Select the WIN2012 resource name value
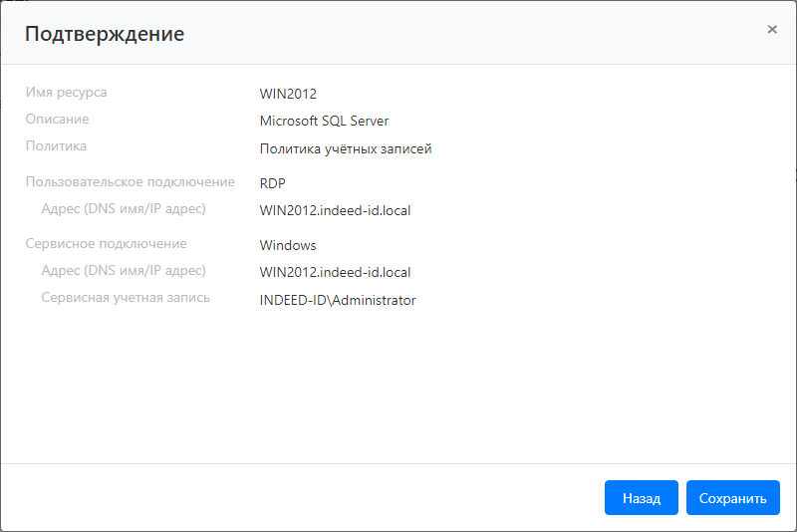The image size is (797, 532). 288,94
